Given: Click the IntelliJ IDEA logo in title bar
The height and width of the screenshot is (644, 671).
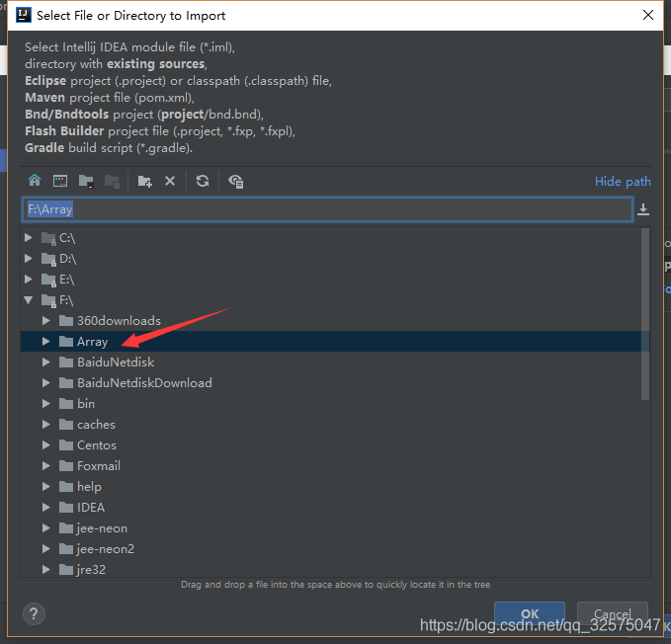Looking at the screenshot, I should click(23, 15).
